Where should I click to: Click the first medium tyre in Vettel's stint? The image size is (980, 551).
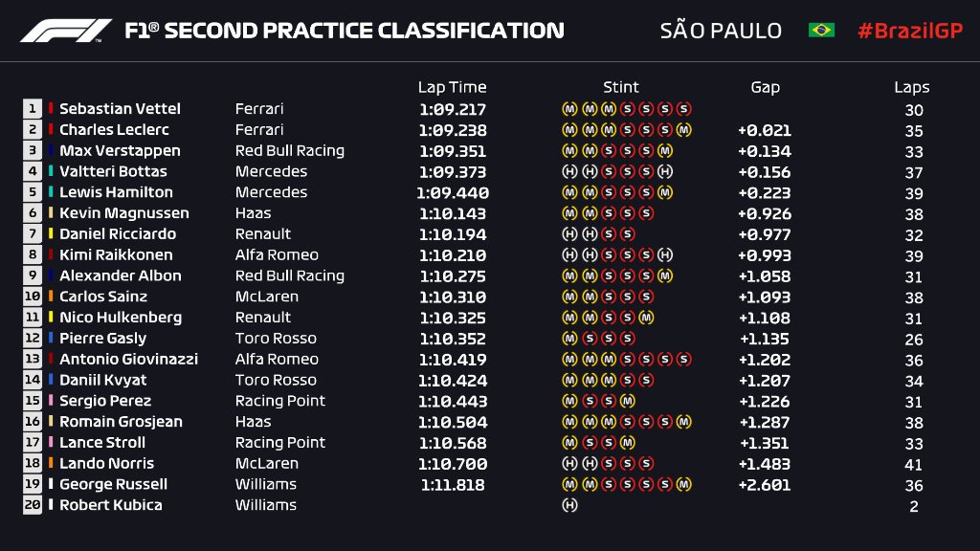[569, 109]
